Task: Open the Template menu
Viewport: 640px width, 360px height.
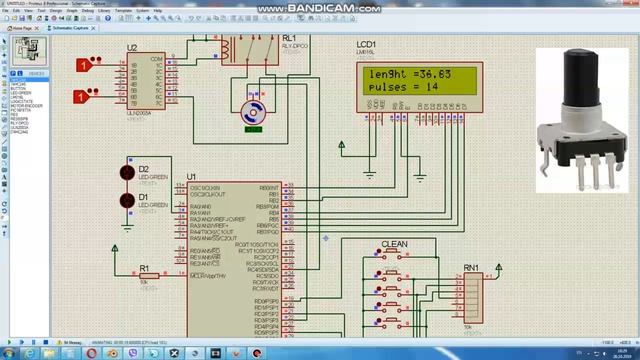Action: pyautogui.click(x=123, y=11)
